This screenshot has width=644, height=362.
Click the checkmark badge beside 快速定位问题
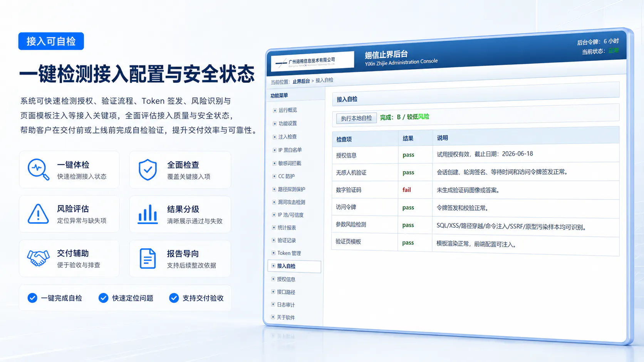tap(103, 298)
